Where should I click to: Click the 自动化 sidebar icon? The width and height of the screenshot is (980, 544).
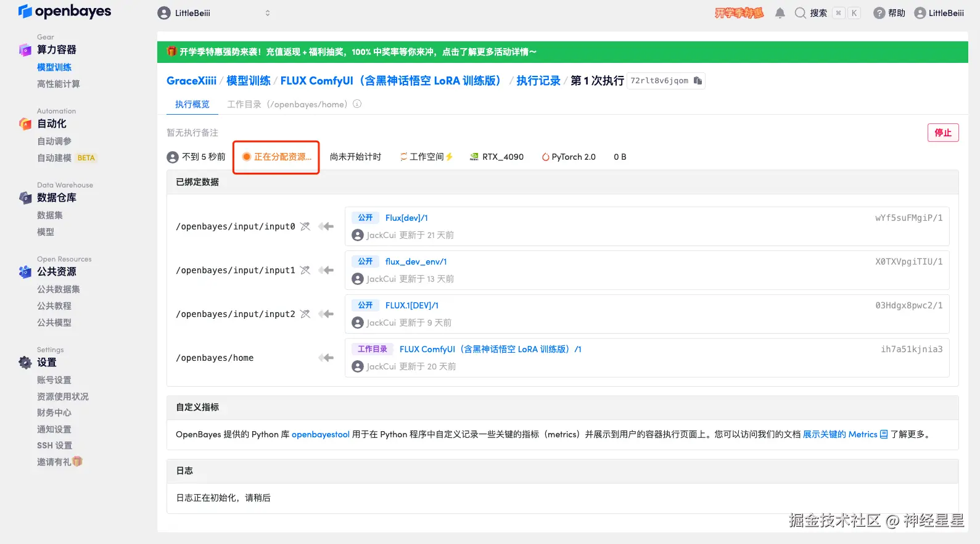(x=25, y=124)
